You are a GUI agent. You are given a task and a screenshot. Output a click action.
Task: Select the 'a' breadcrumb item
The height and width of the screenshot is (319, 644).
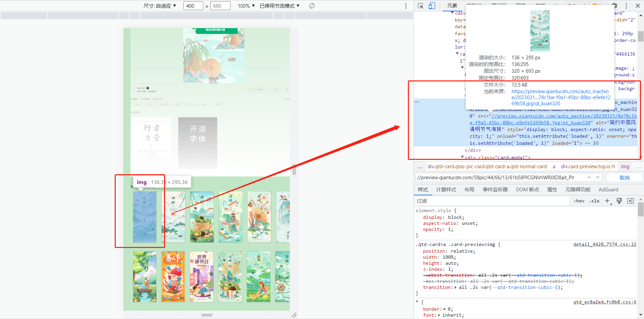tap(554, 167)
